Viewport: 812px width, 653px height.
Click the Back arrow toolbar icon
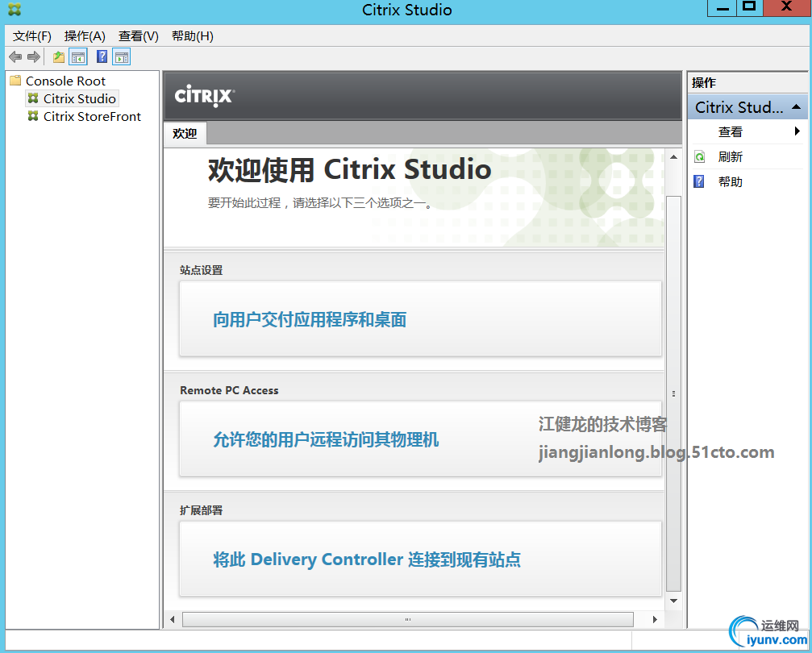click(15, 56)
